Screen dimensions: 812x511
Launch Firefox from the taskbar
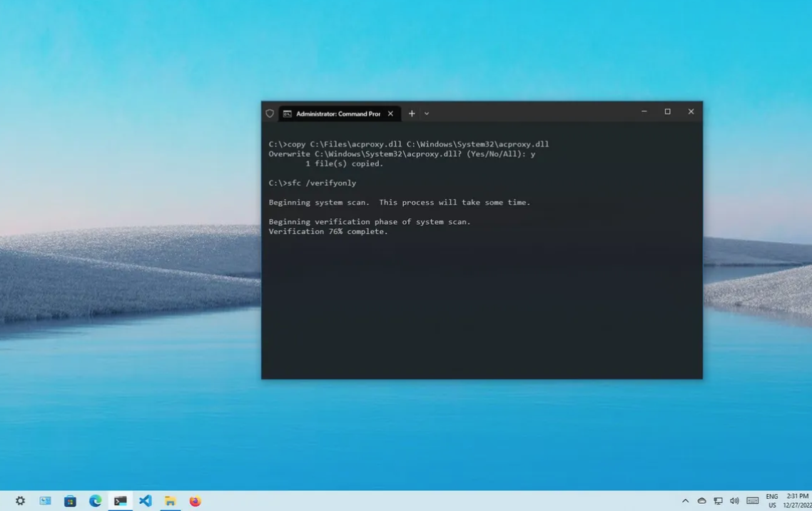[195, 501]
